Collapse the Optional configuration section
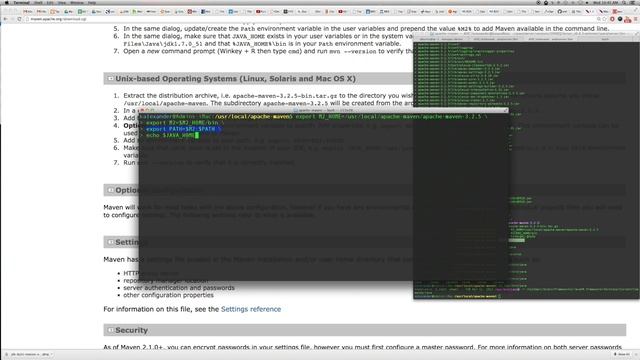 pos(110,190)
